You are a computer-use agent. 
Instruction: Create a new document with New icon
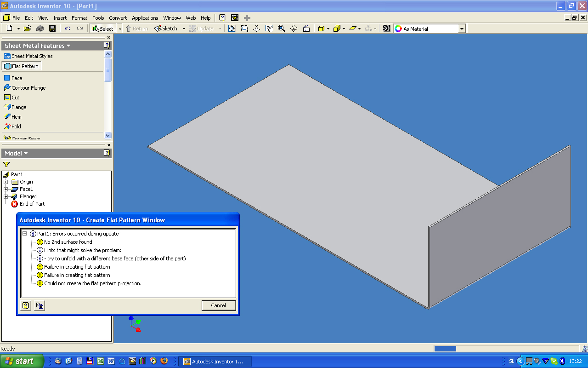coord(9,29)
